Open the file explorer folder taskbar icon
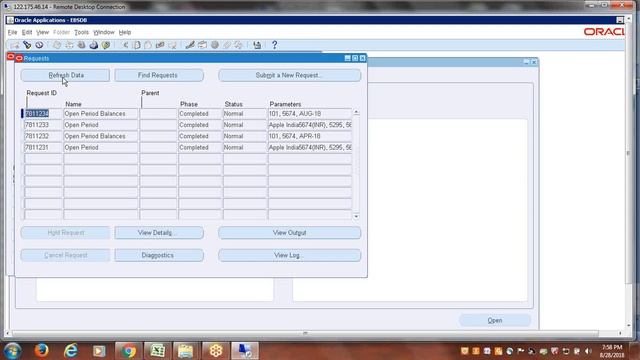 point(186,351)
